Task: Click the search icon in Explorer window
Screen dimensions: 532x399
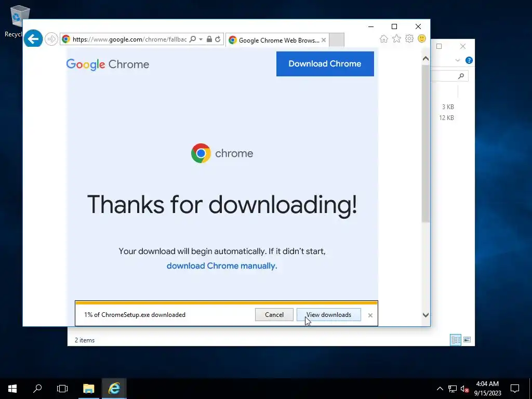Action: (461, 76)
